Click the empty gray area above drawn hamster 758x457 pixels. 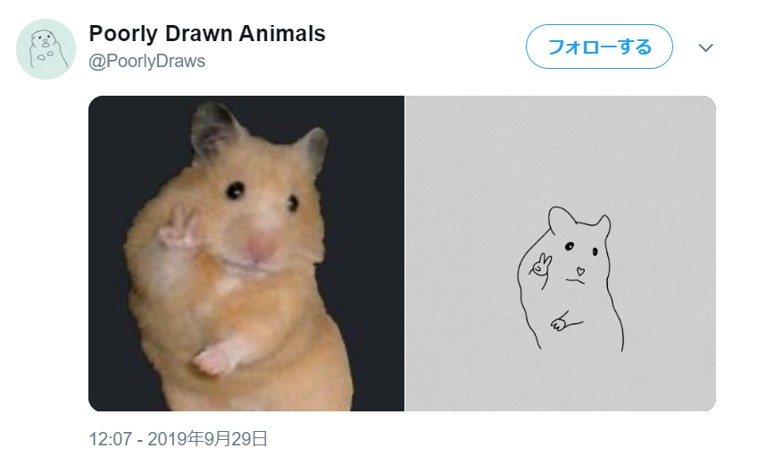560,150
